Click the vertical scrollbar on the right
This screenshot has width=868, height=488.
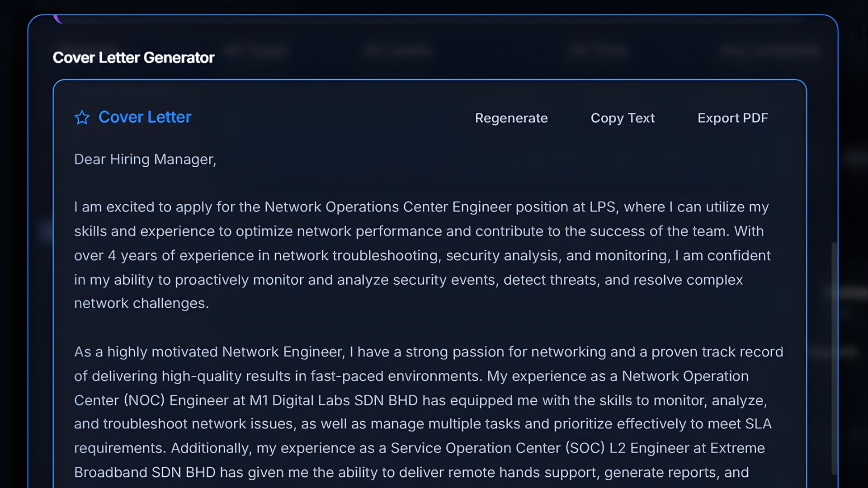(x=834, y=357)
